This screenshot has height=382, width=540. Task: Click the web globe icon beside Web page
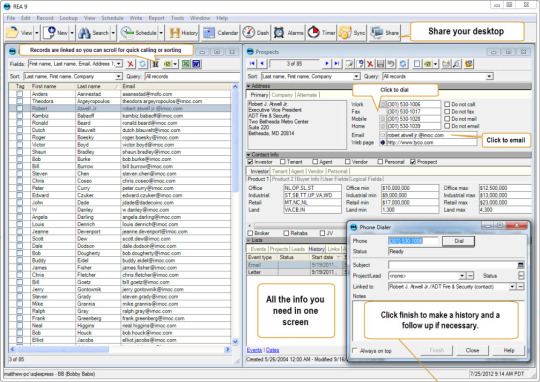pyautogui.click(x=383, y=142)
